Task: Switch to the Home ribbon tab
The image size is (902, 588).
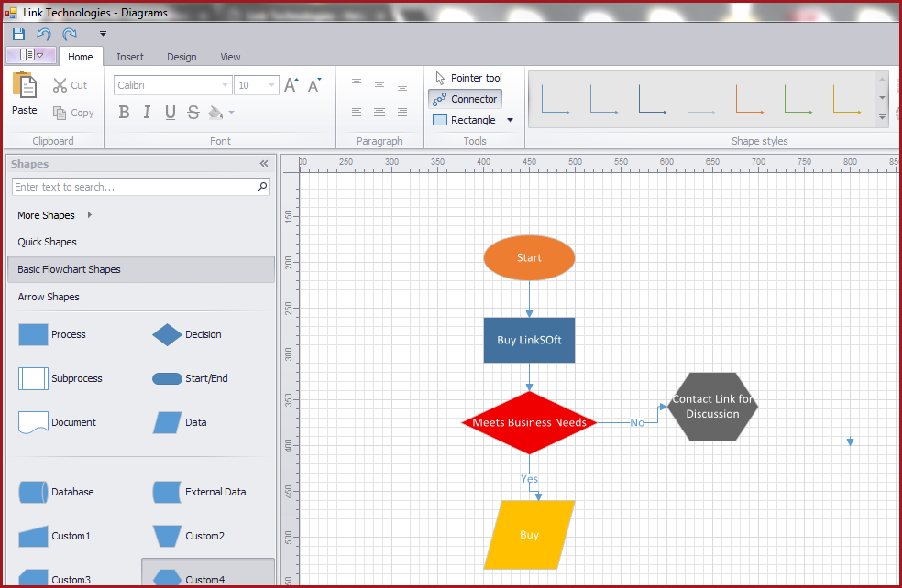Action: pos(81,57)
